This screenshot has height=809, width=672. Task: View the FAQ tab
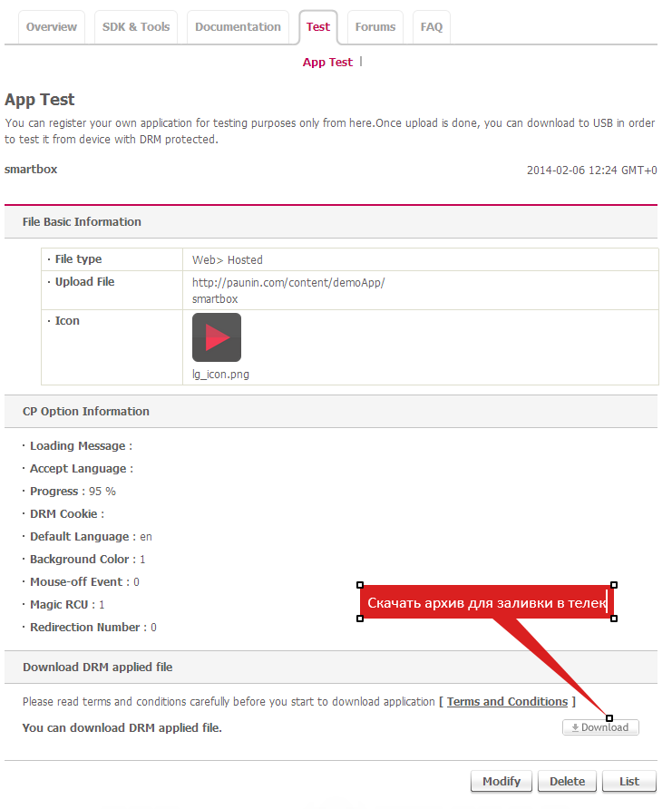point(432,27)
